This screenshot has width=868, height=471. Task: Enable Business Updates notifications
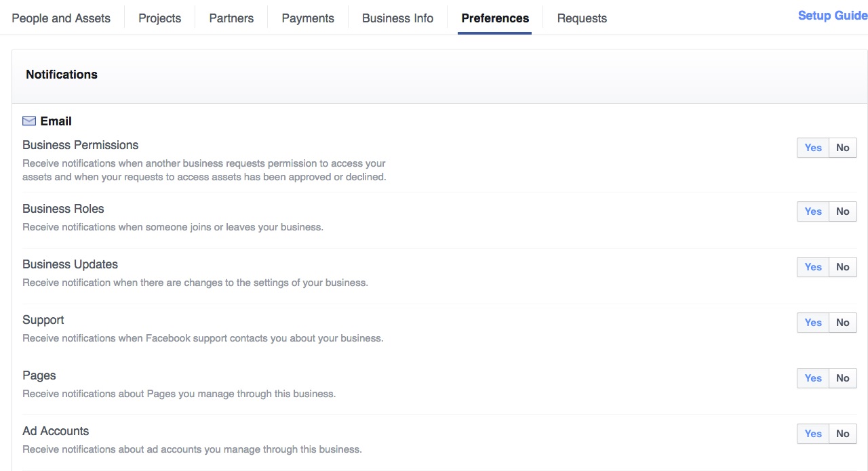812,266
